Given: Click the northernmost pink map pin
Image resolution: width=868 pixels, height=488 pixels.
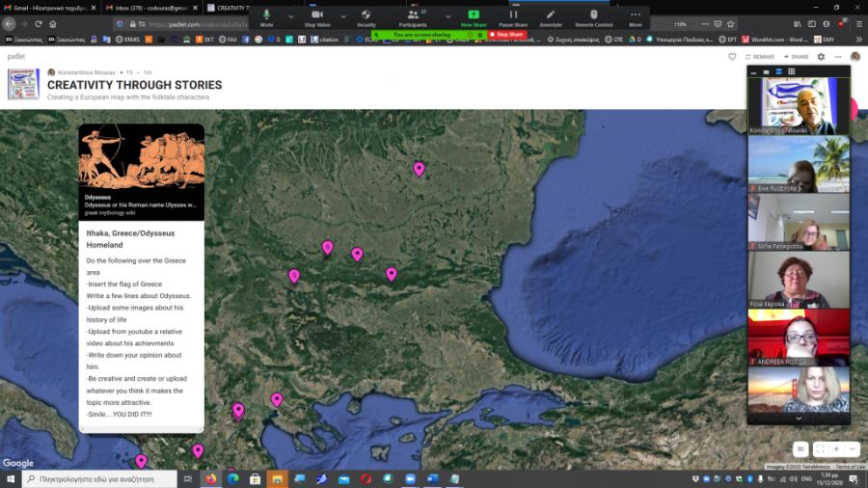Looking at the screenshot, I should click(x=420, y=168).
